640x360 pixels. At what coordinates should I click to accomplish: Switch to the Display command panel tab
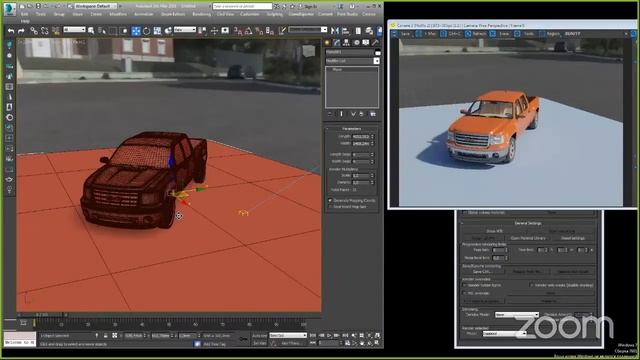pyautogui.click(x=366, y=42)
